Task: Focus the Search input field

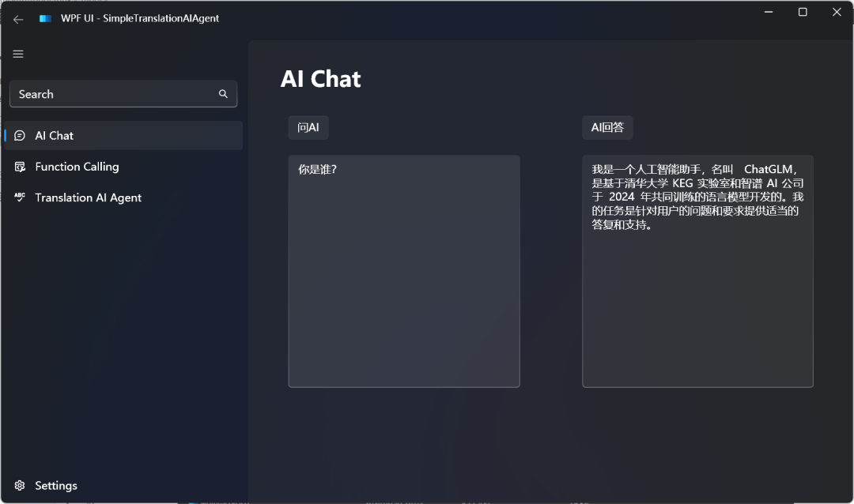Action: point(123,94)
